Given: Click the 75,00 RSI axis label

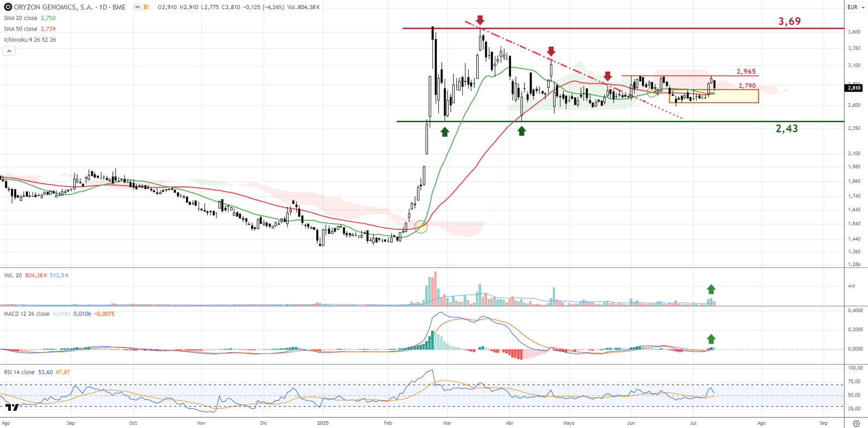Looking at the screenshot, I should 854,382.
